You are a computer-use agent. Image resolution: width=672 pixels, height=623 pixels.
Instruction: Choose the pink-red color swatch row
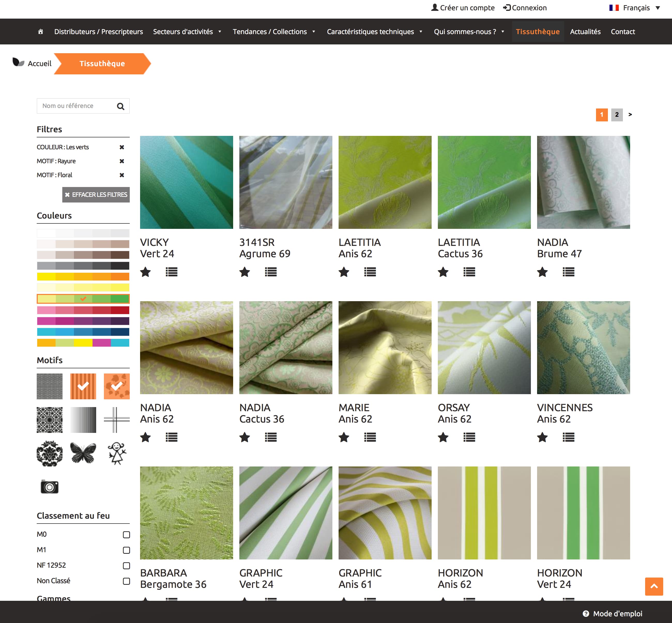[x=83, y=310]
